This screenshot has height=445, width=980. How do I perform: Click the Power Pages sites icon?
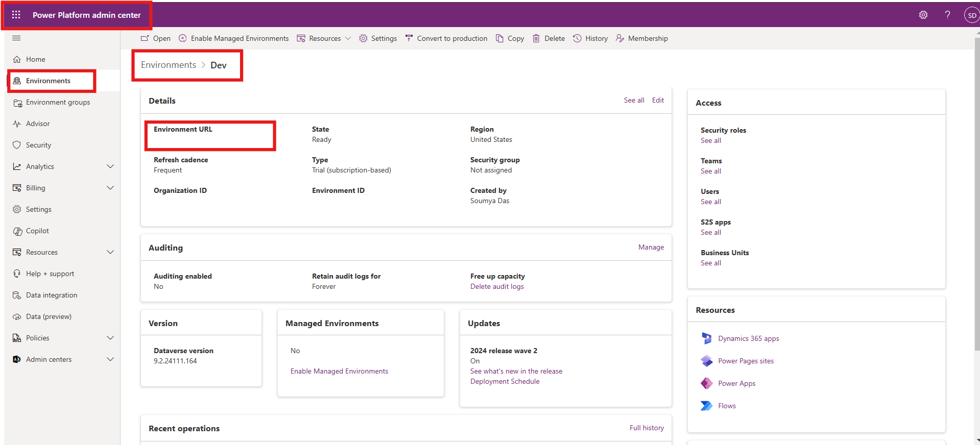point(706,361)
